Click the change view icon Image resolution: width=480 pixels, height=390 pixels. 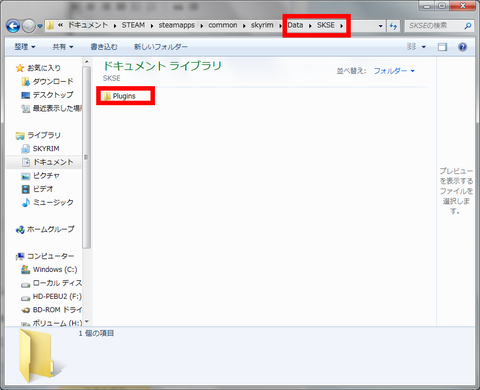[x=411, y=47]
